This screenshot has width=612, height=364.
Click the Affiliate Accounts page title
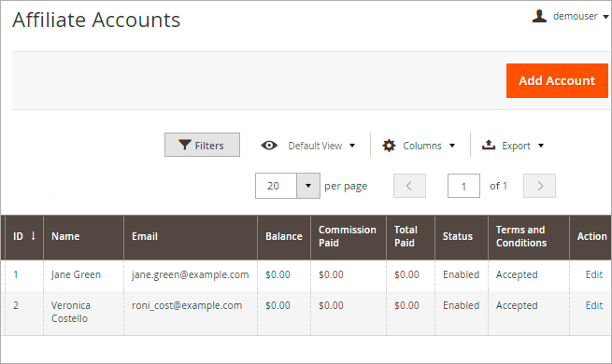96,20
